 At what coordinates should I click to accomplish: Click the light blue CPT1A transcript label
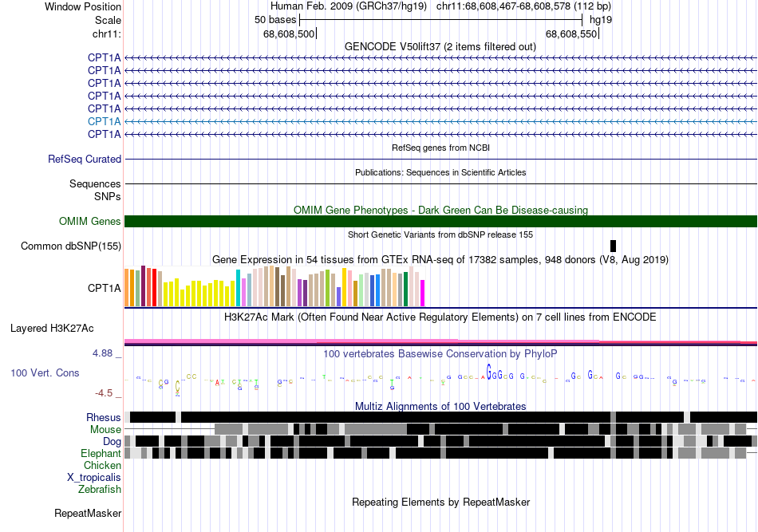pyautogui.click(x=104, y=122)
